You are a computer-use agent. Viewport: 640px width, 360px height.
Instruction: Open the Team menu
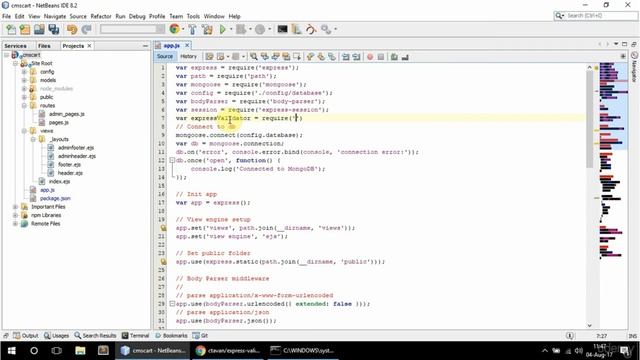pos(176,16)
